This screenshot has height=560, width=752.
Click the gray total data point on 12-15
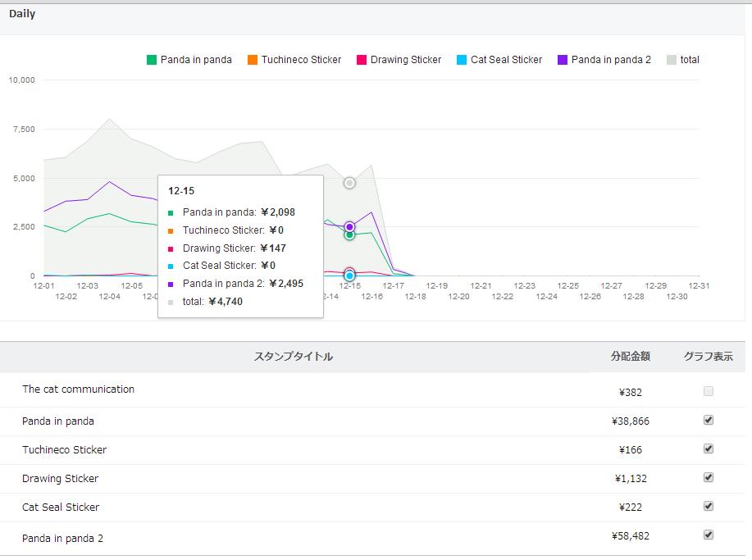click(x=349, y=183)
